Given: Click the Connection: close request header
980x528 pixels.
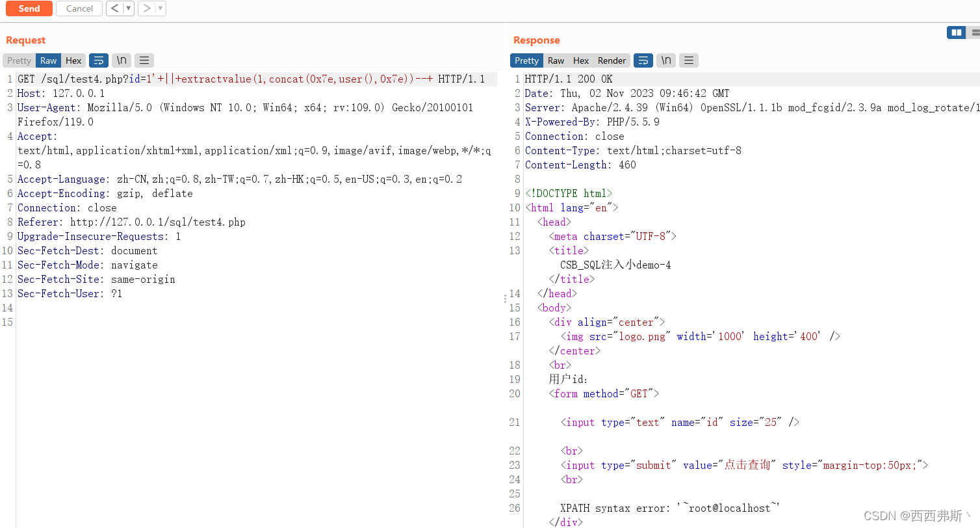Looking at the screenshot, I should (x=67, y=208).
